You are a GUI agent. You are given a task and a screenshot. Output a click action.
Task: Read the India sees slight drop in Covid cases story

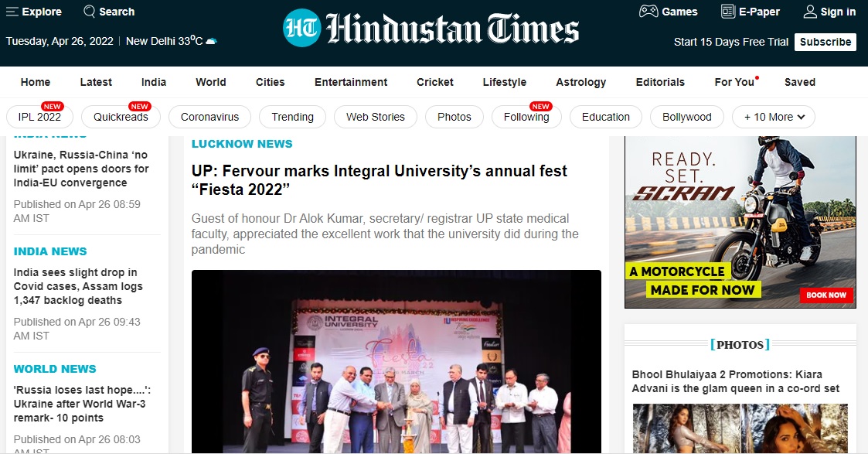77,286
